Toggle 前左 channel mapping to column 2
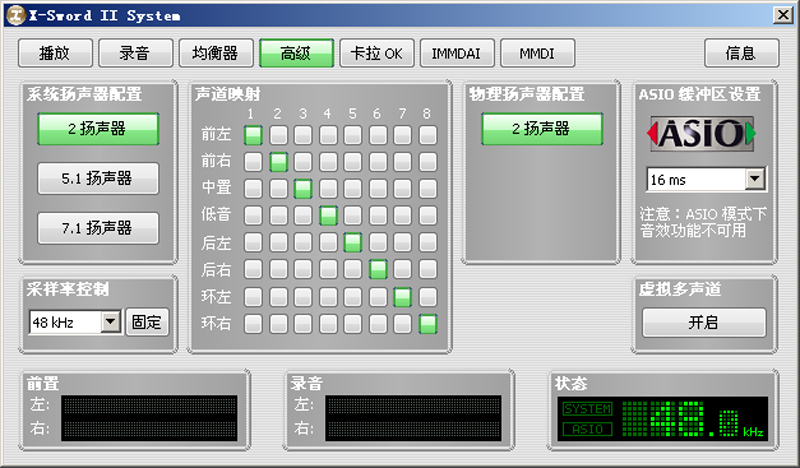This screenshot has height=468, width=800. click(x=278, y=135)
